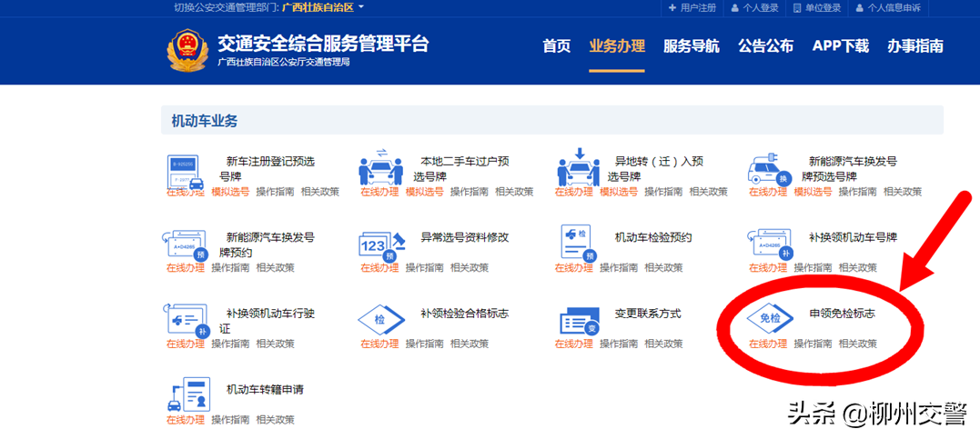This screenshot has height=439, width=980.
Task: Click the 异常选号资料修改 gavel icon
Action: pos(381,246)
